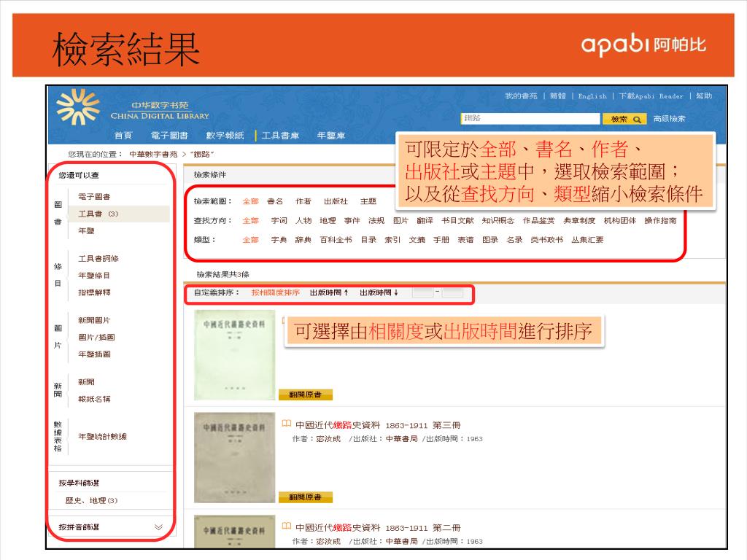Open first result book cover thumbnail
The width and height of the screenshot is (747, 560).
[x=235, y=355]
